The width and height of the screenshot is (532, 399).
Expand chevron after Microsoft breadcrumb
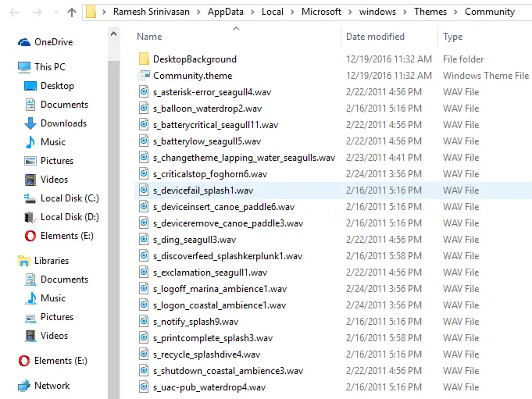tap(351, 12)
